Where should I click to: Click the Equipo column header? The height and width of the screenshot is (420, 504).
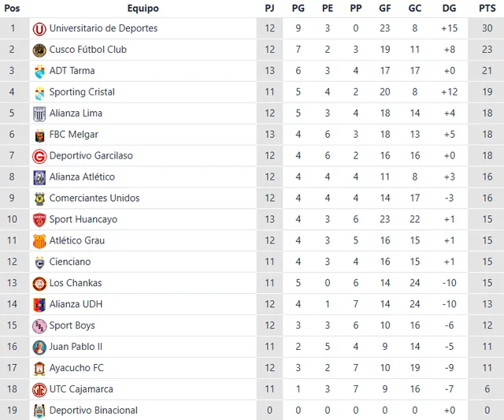click(x=143, y=9)
